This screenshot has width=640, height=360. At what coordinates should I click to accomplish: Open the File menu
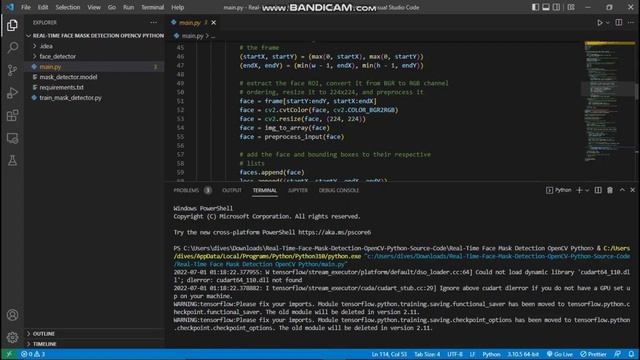point(26,7)
